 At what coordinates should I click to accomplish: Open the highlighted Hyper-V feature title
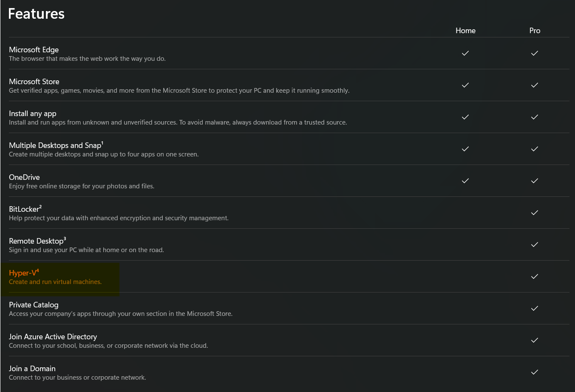(x=23, y=273)
